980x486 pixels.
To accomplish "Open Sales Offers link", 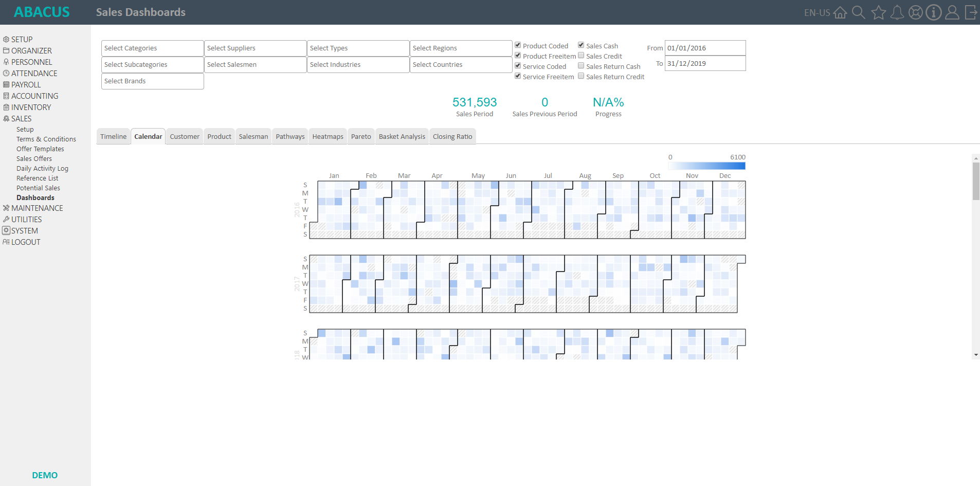I will 34,158.
